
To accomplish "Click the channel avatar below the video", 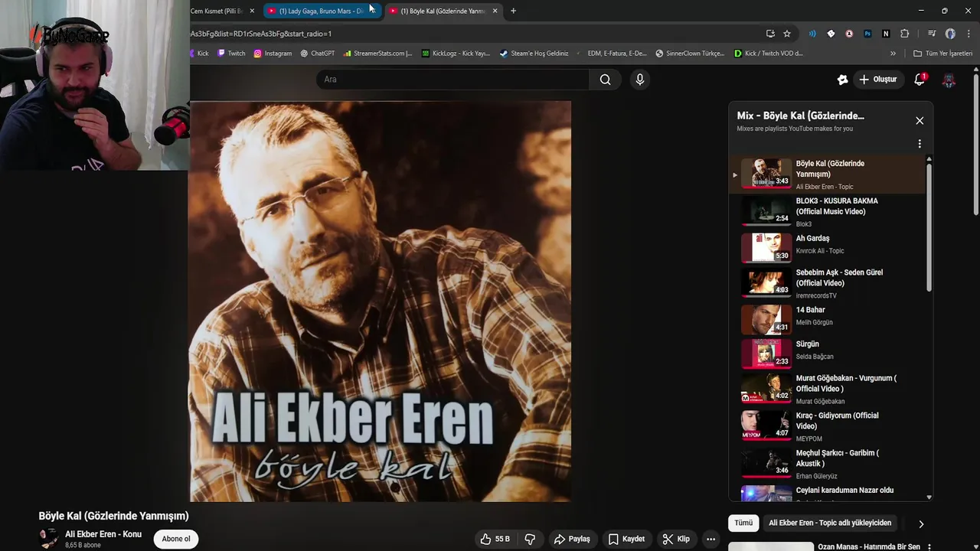I will [x=48, y=539].
